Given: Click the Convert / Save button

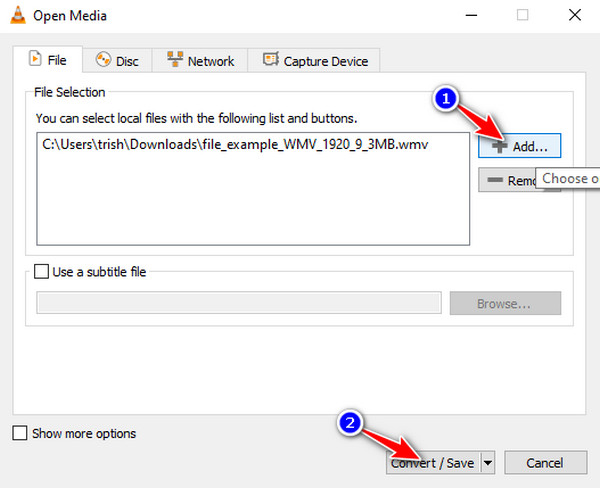Looking at the screenshot, I should (x=432, y=463).
